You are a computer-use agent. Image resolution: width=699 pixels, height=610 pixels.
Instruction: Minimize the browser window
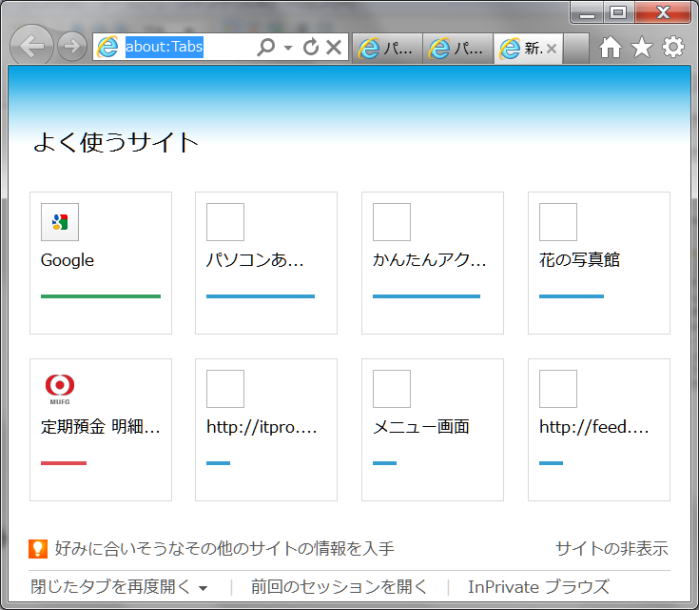click(587, 13)
